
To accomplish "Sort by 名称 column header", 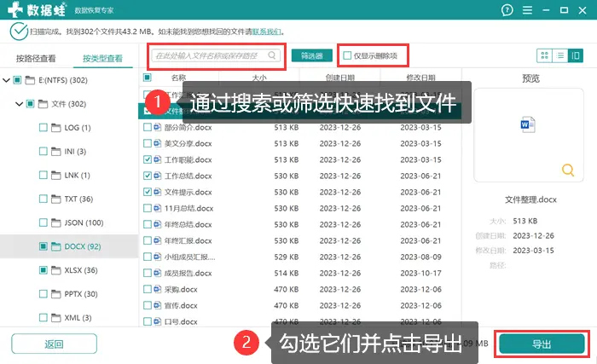I will pos(178,78).
